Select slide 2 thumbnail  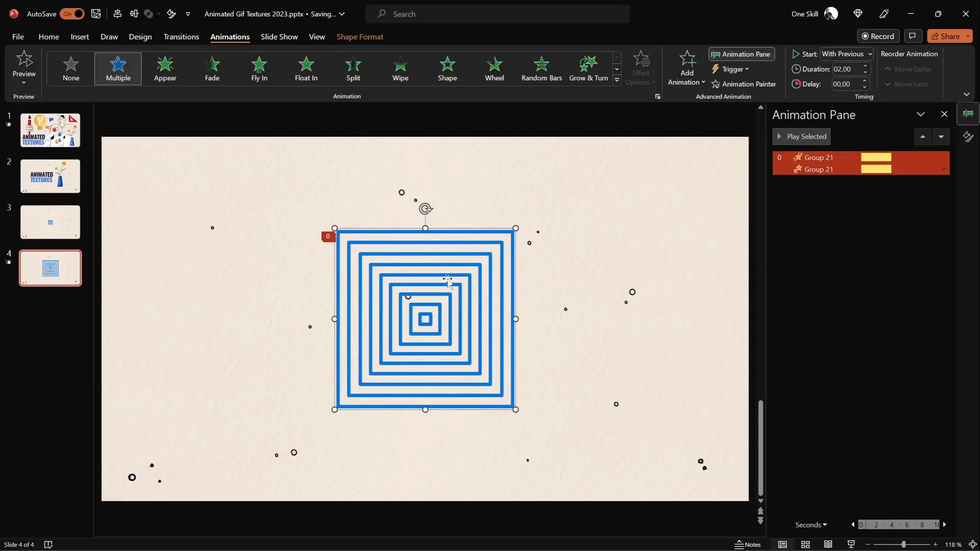tap(50, 176)
